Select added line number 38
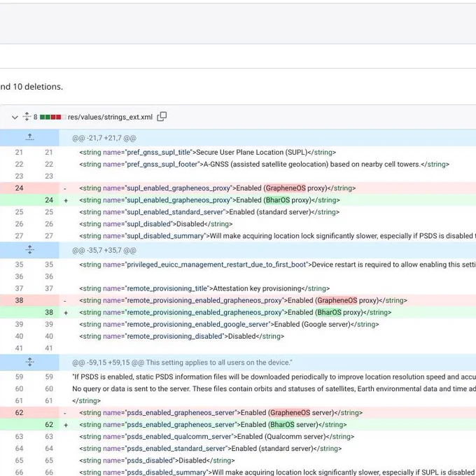The width and height of the screenshot is (476, 476). point(49,312)
